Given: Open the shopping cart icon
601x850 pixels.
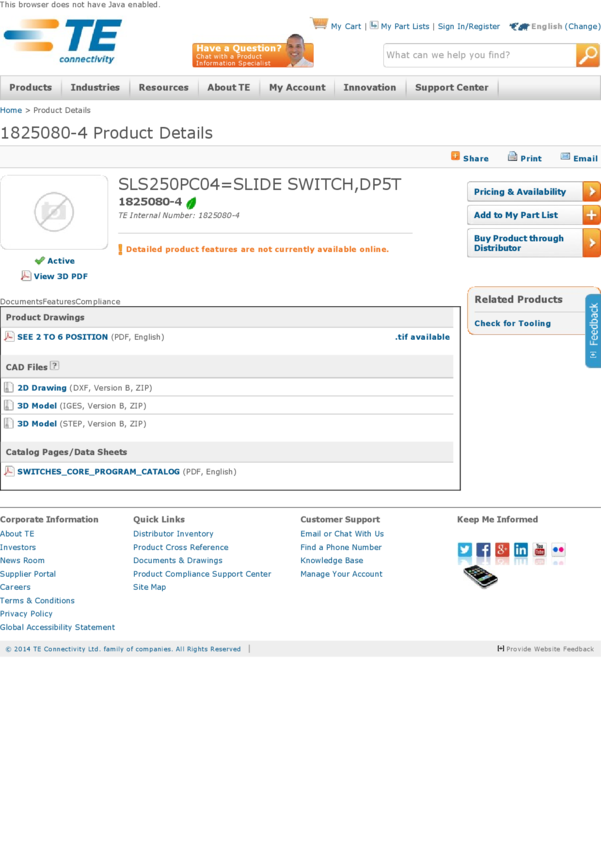Looking at the screenshot, I should 319,24.
